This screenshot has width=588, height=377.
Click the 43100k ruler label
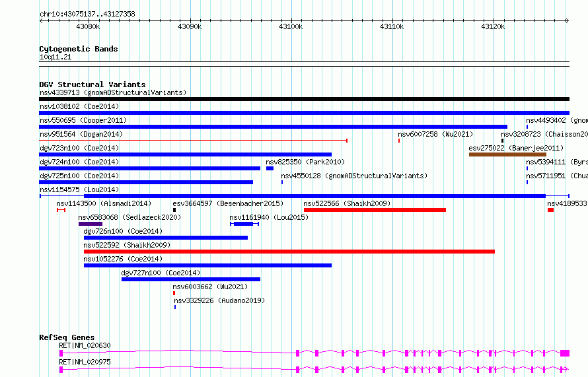tap(291, 26)
